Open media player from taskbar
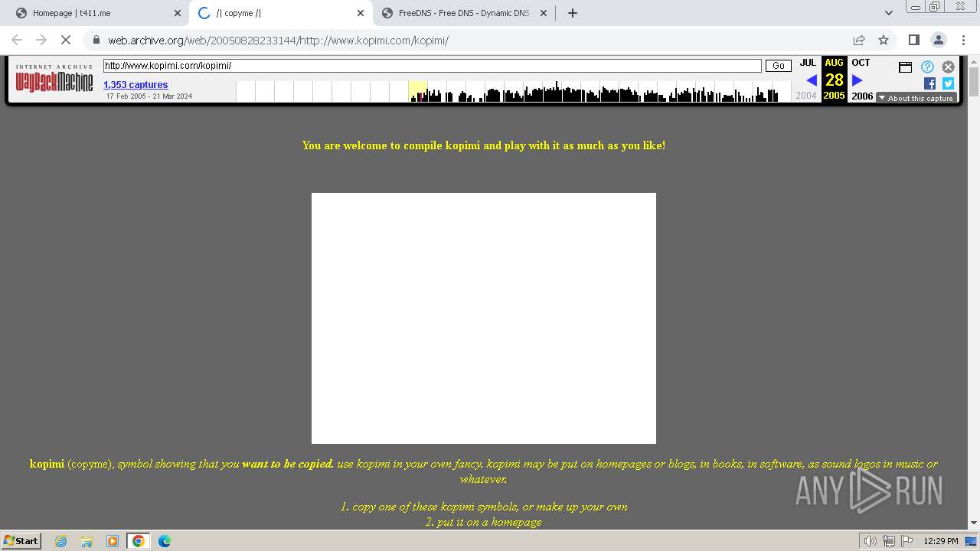 pyautogui.click(x=113, y=541)
